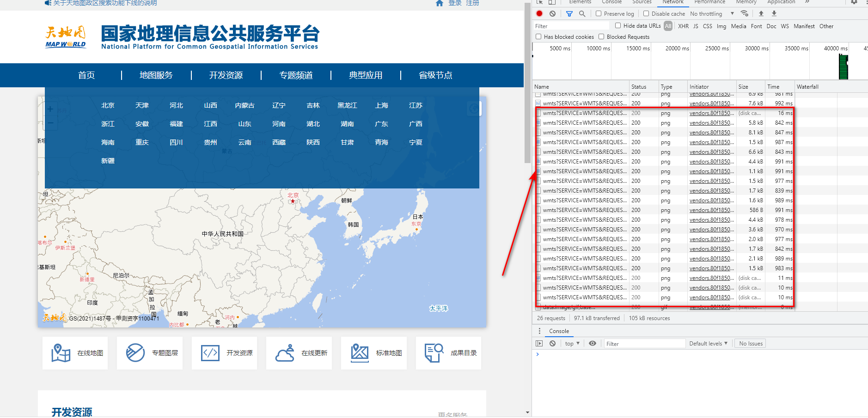
Task: Click the export HAR file icon
Action: click(x=774, y=13)
